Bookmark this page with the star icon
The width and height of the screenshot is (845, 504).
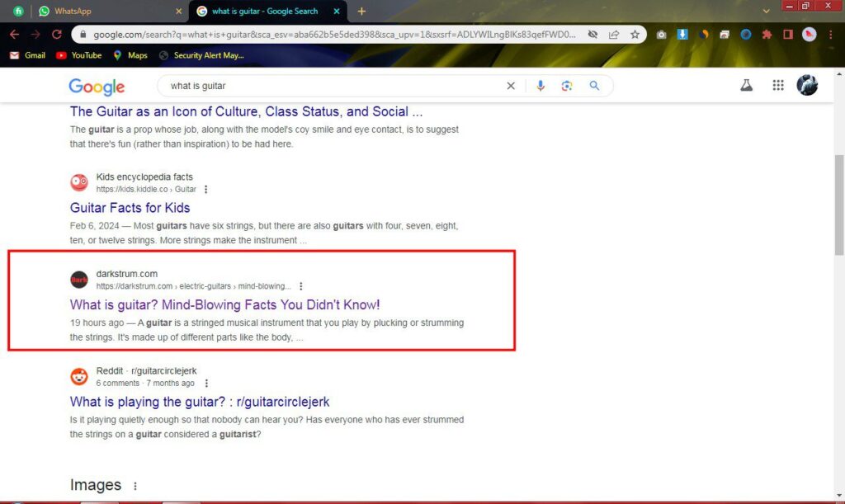pos(635,35)
